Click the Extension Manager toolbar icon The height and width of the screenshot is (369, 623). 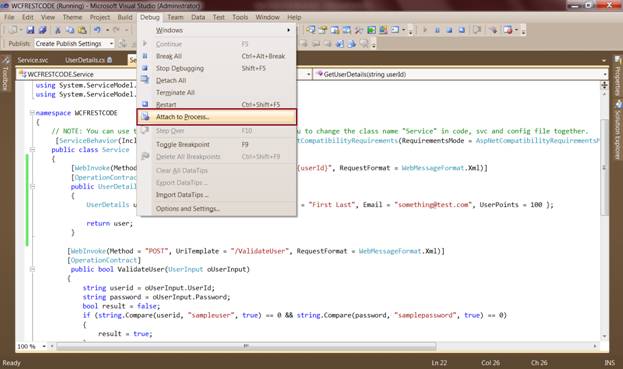point(383,29)
